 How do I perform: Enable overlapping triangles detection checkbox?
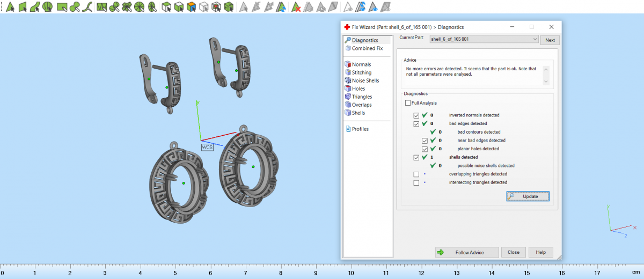click(x=416, y=174)
